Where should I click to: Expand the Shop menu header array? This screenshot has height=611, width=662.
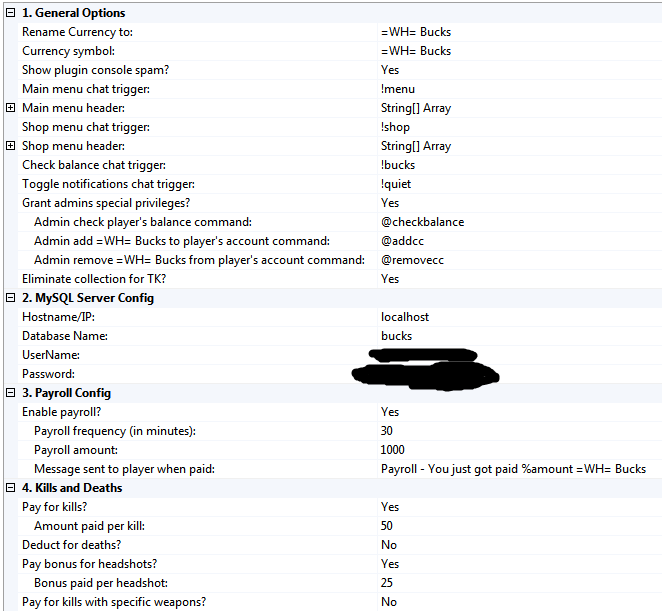(x=10, y=146)
